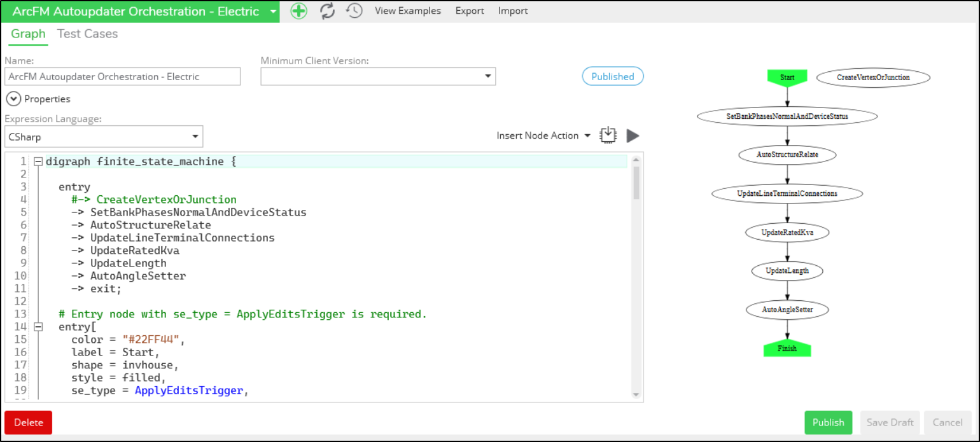Click the UpdateRatedKva graph node

pos(787,232)
